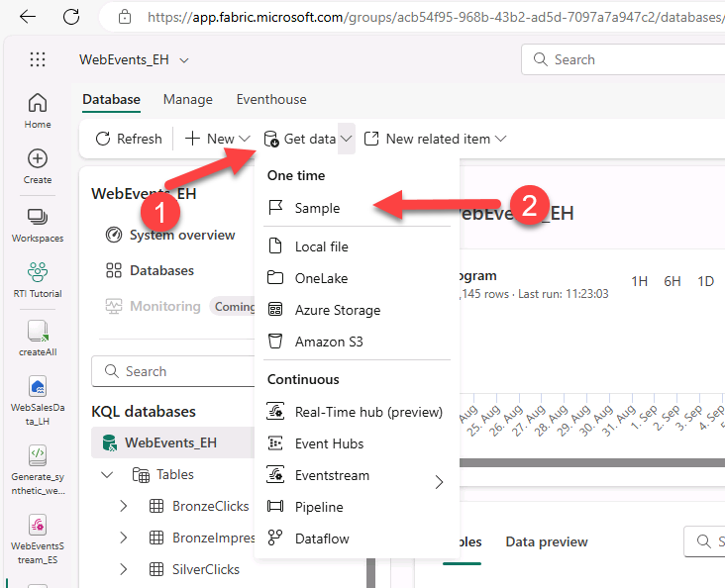The width and height of the screenshot is (725, 588).
Task: Expand the Eventstream submenu arrow
Action: click(439, 482)
